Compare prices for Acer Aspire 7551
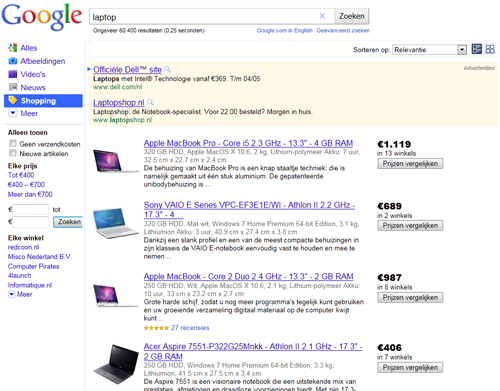 click(410, 367)
